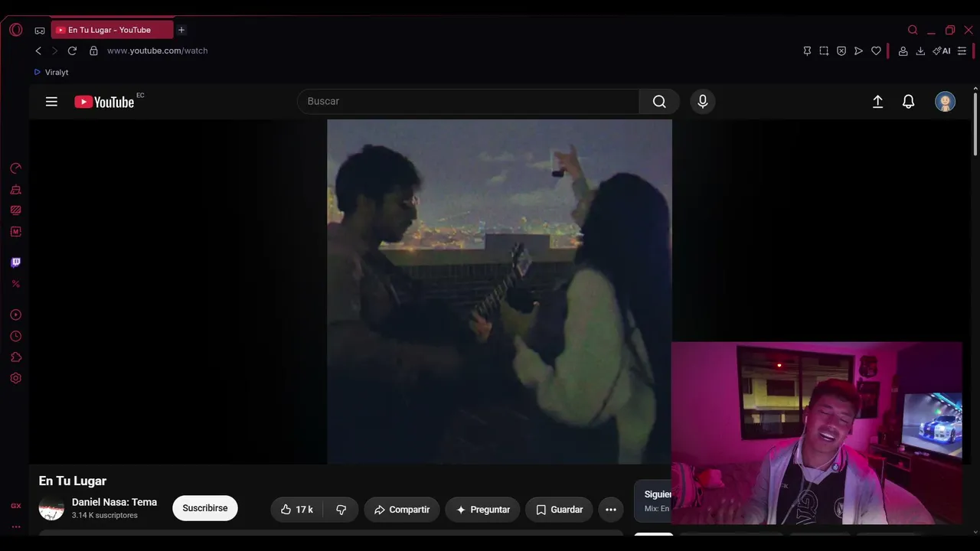This screenshot has height=551, width=980.
Task: Click the 3.14 K suscriptores text
Action: coord(105,516)
